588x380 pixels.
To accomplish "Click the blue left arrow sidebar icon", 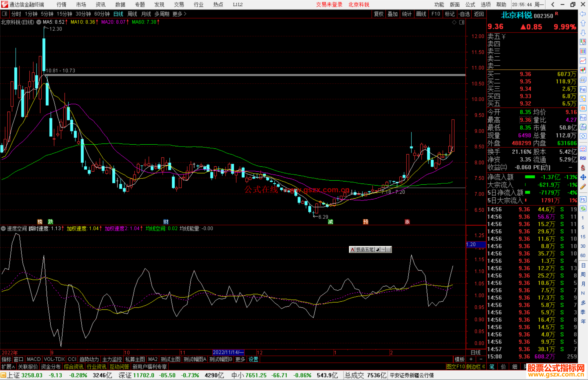I will (583, 14).
